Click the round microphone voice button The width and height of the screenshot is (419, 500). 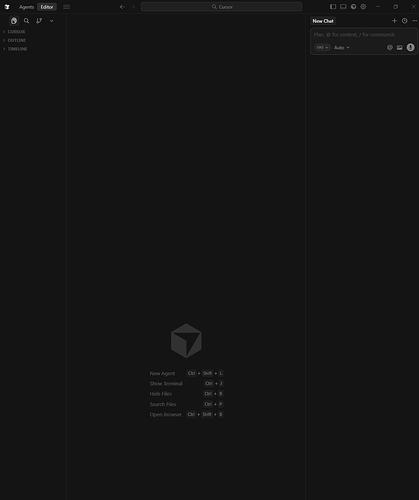pos(411,47)
